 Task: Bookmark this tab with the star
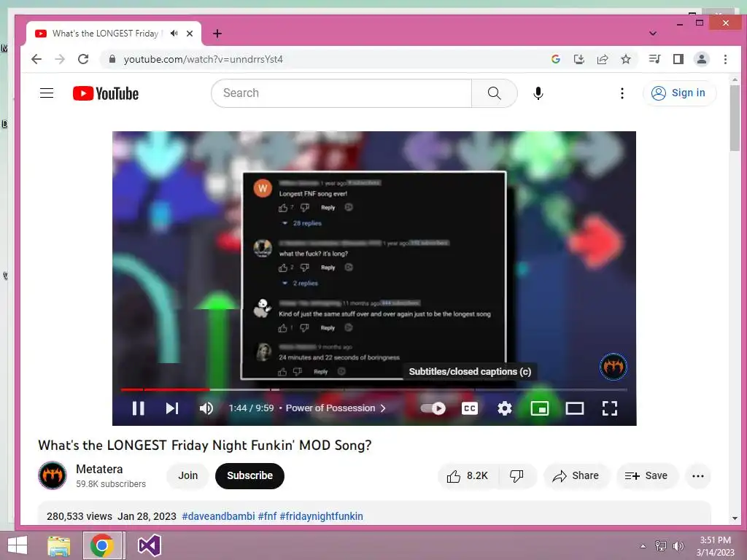625,59
